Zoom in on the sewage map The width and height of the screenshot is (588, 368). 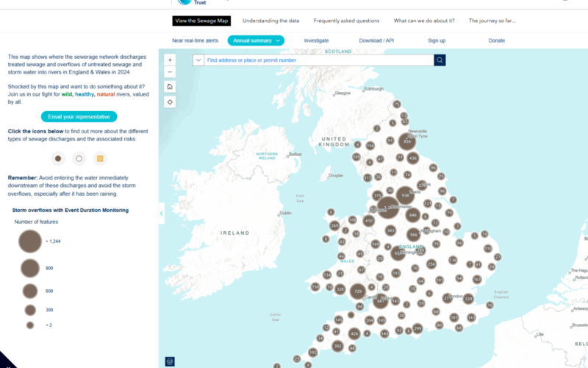[170, 60]
